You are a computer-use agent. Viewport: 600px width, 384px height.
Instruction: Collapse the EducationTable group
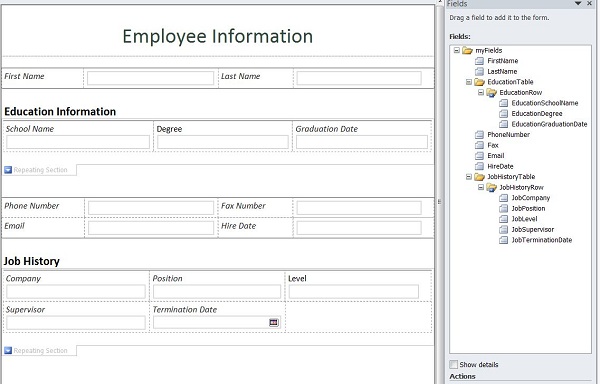(x=469, y=82)
